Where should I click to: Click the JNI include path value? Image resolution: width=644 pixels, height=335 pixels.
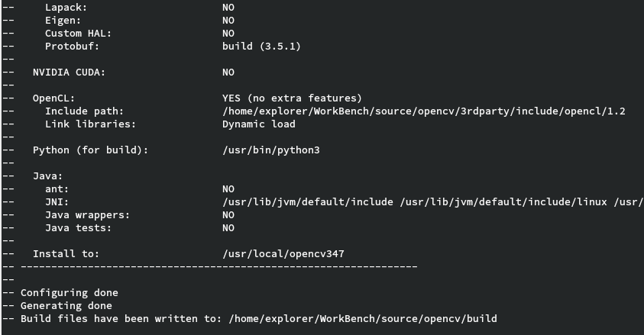[432, 202]
